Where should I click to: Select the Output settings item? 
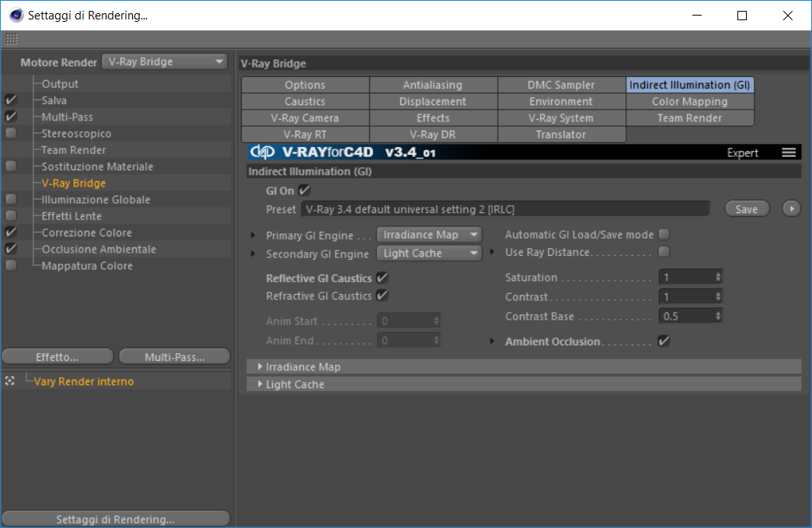(x=60, y=84)
